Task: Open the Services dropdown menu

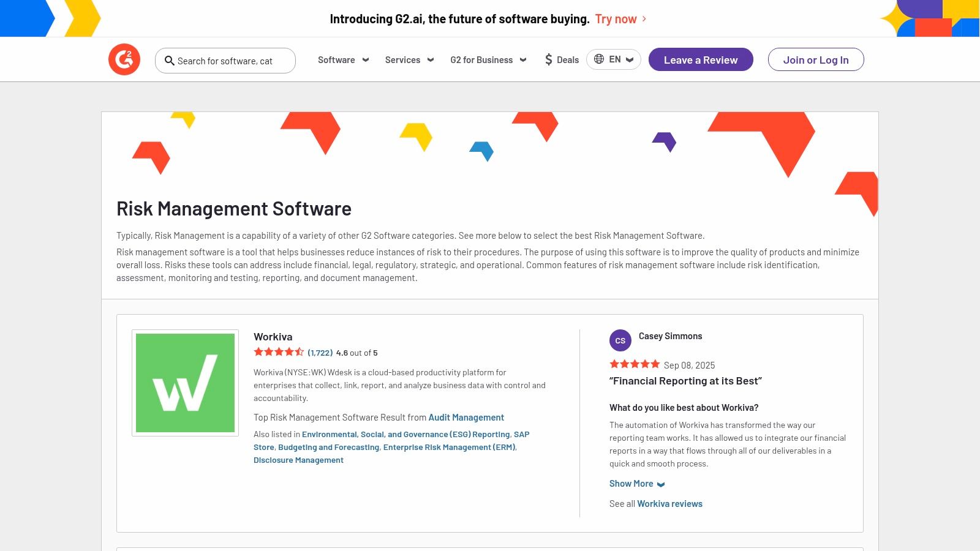Action: (409, 60)
